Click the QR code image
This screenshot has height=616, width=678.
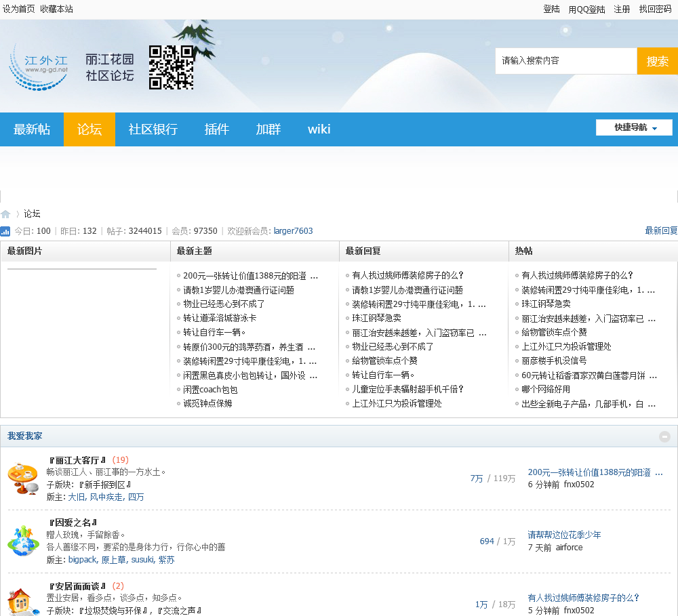[172, 67]
